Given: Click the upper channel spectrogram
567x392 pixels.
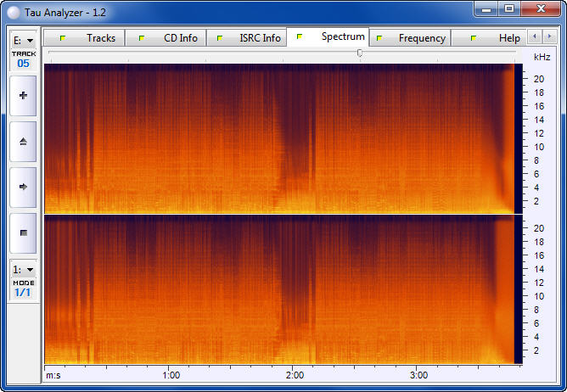Looking at the screenshot, I should [x=280, y=138].
